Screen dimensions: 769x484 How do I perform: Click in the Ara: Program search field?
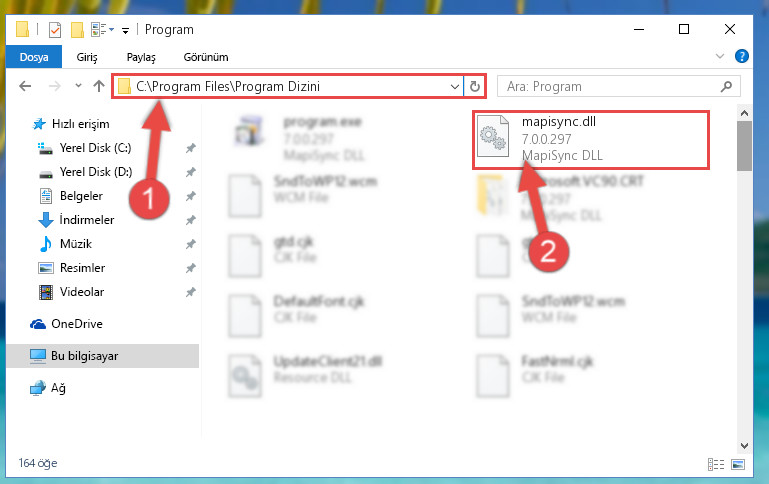(x=612, y=87)
